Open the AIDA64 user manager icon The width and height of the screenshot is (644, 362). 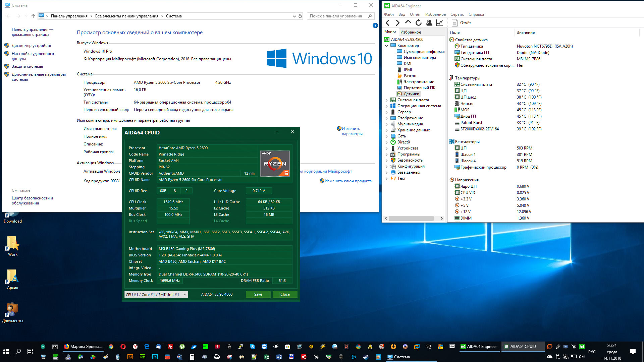point(429,23)
